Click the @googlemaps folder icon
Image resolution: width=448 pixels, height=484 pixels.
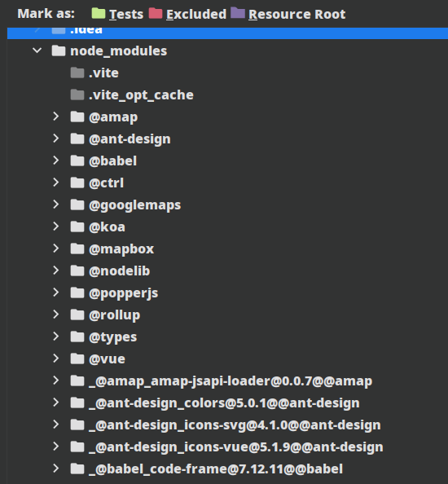point(77,205)
